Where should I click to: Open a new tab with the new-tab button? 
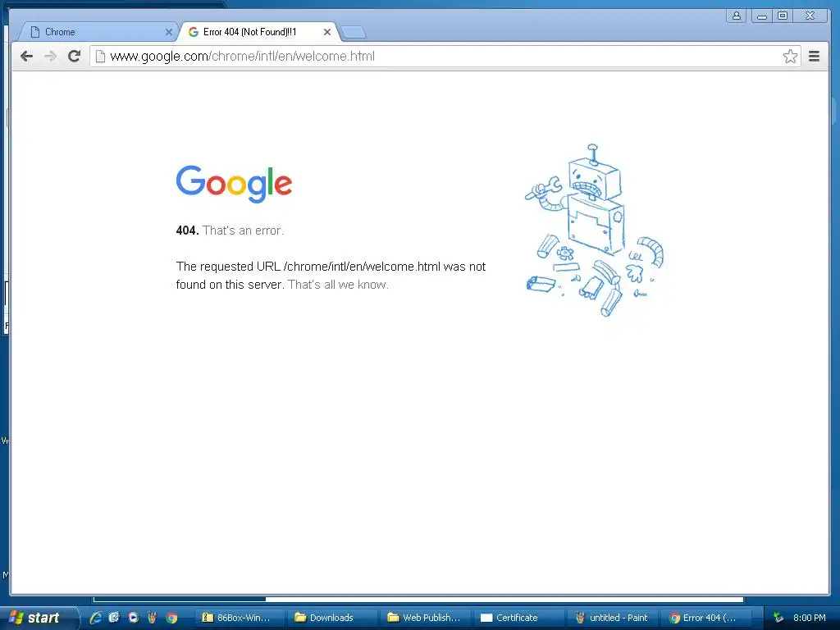coord(354,33)
